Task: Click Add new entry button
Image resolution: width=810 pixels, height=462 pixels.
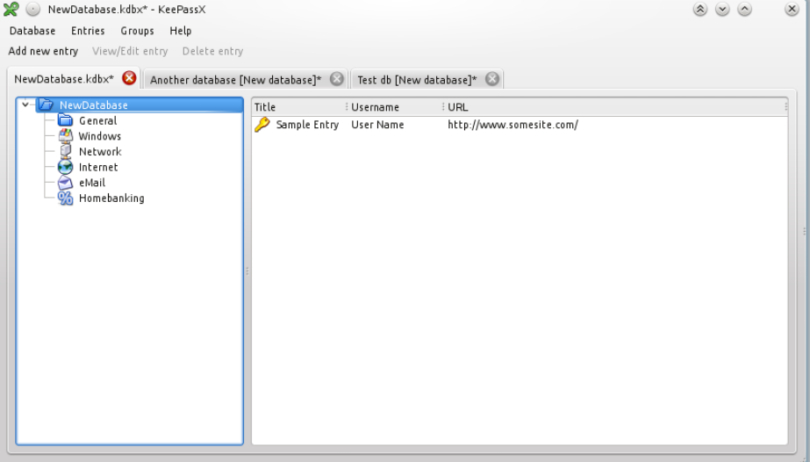Action: 43,51
